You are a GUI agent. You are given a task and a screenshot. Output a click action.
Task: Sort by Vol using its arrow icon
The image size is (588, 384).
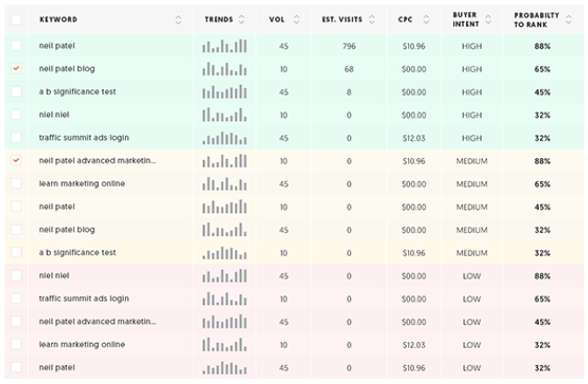coord(297,20)
